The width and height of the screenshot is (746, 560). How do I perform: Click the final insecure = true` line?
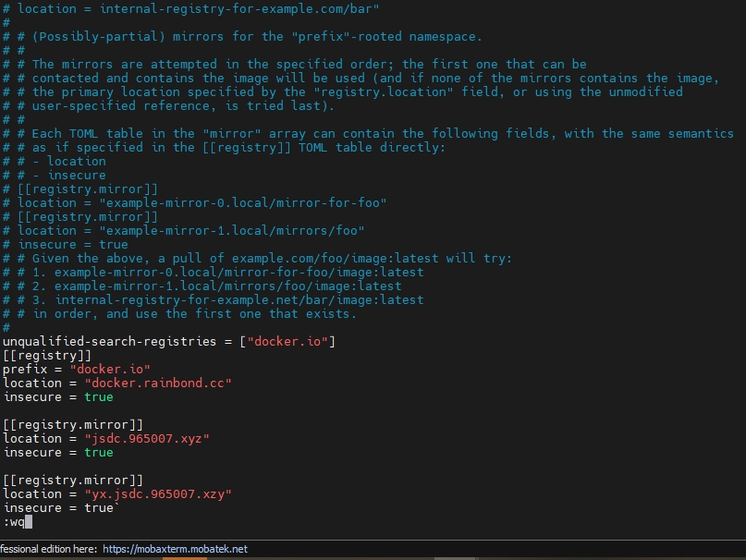coord(61,507)
